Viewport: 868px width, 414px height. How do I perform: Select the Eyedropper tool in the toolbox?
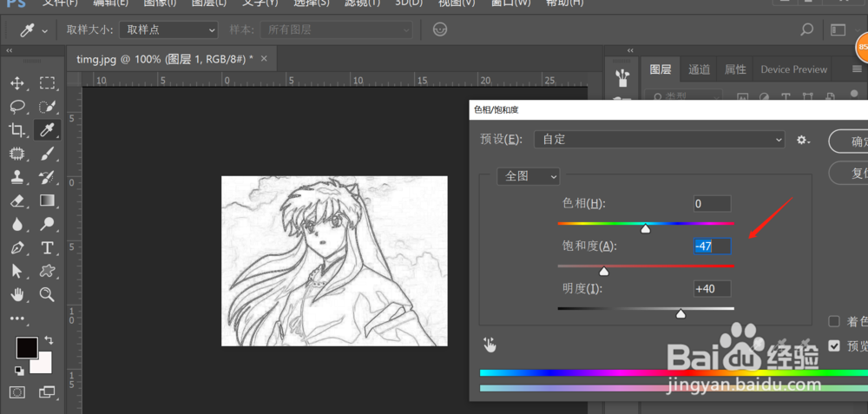click(48, 130)
